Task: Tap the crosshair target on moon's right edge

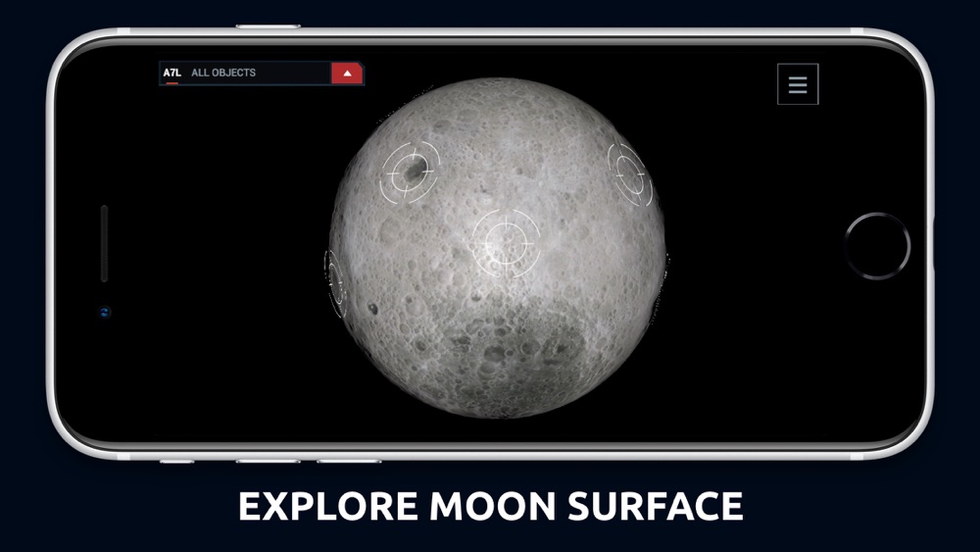Action: coord(629,174)
